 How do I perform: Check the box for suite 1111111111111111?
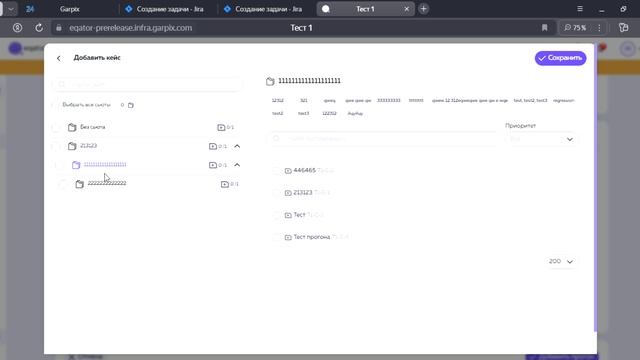60,165
